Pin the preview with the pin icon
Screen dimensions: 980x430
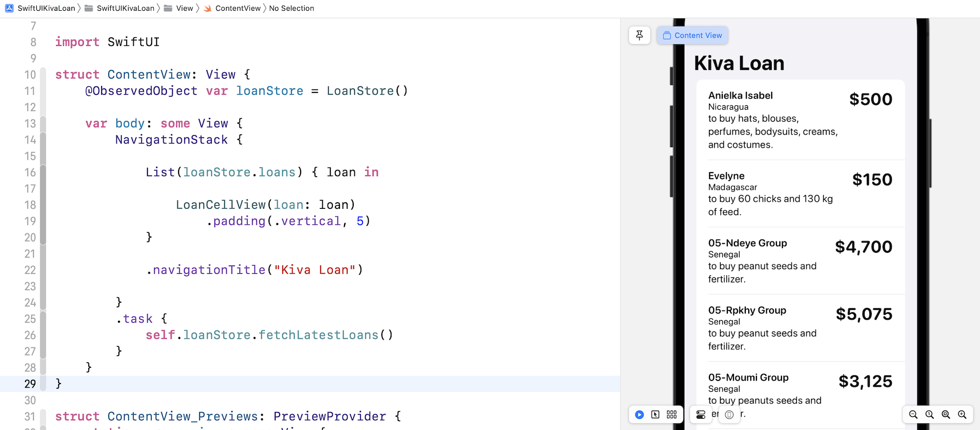[640, 35]
